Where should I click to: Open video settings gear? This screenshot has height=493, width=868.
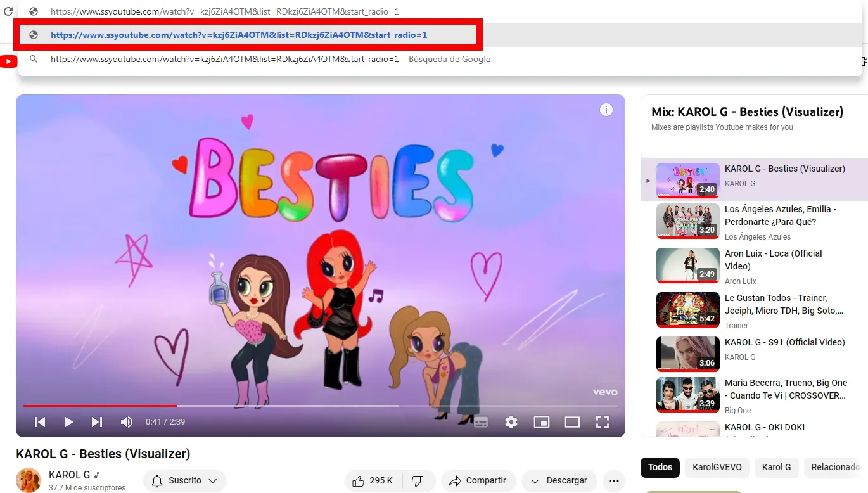[511, 422]
